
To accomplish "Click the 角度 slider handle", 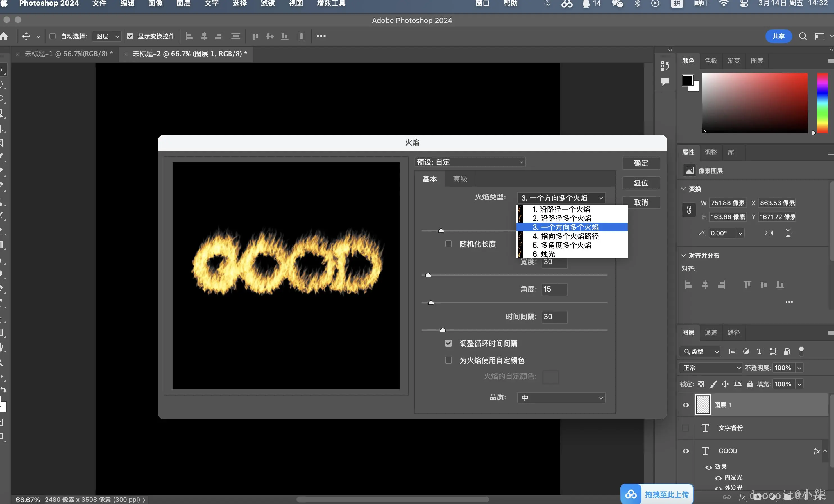I will (x=431, y=302).
